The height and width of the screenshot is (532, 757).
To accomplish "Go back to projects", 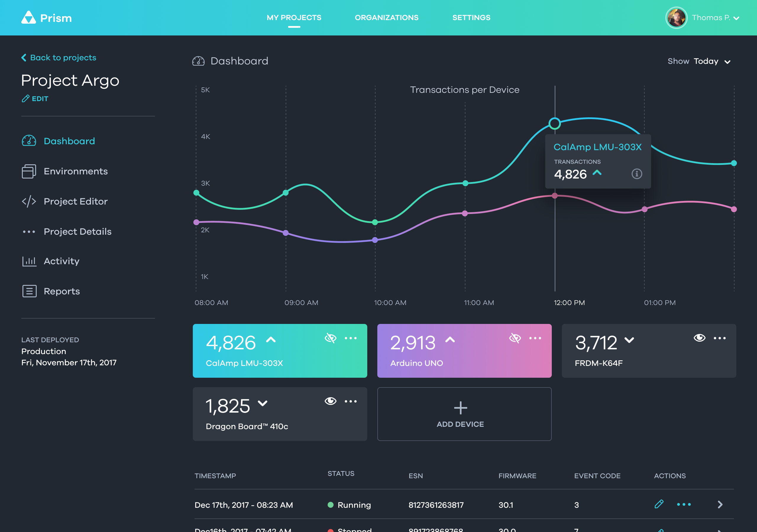I will coord(59,58).
